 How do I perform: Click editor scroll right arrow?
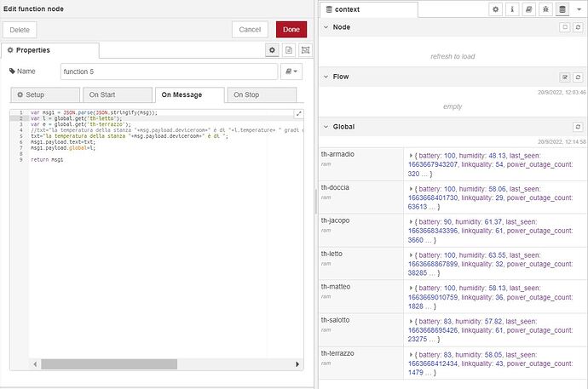pyautogui.click(x=297, y=364)
